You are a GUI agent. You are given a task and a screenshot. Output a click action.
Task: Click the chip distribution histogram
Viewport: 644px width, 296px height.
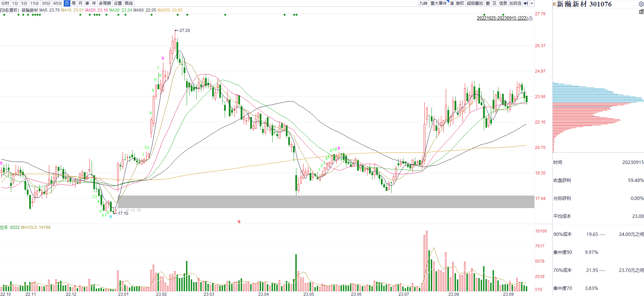(598, 117)
